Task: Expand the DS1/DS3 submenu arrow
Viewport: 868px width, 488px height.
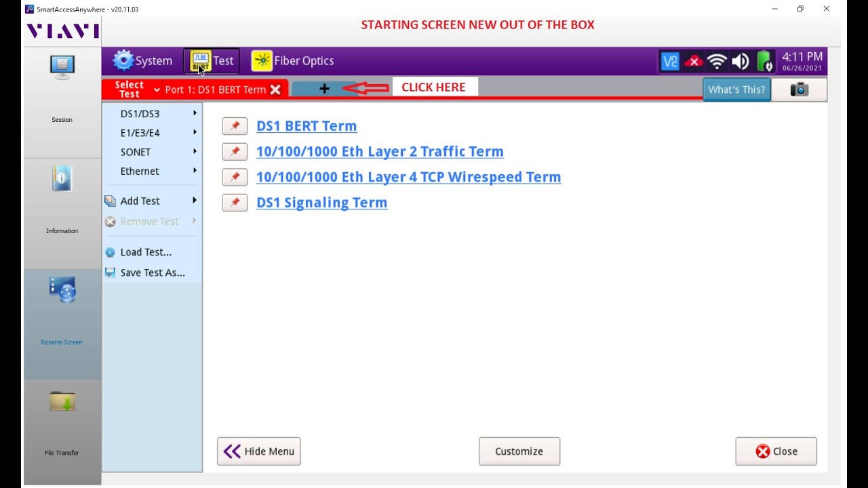Action: click(x=195, y=113)
